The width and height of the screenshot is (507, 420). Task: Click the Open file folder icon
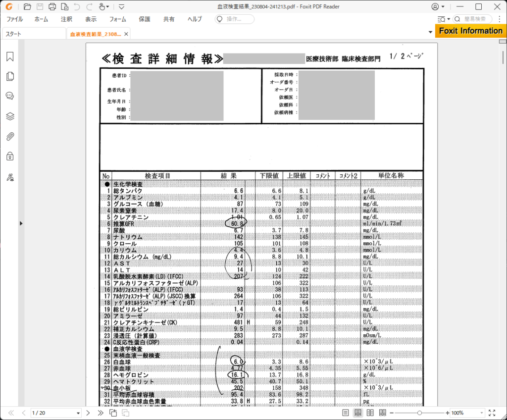coord(27,6)
